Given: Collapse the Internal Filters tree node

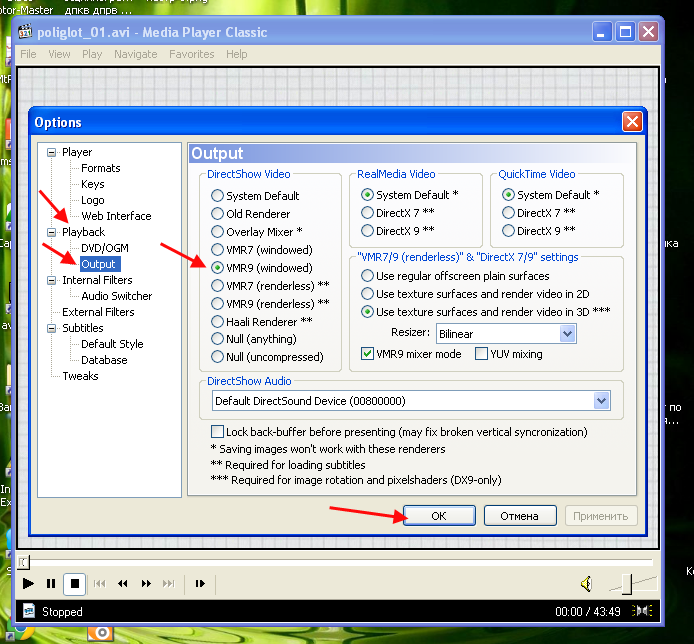Looking at the screenshot, I should tap(51, 280).
